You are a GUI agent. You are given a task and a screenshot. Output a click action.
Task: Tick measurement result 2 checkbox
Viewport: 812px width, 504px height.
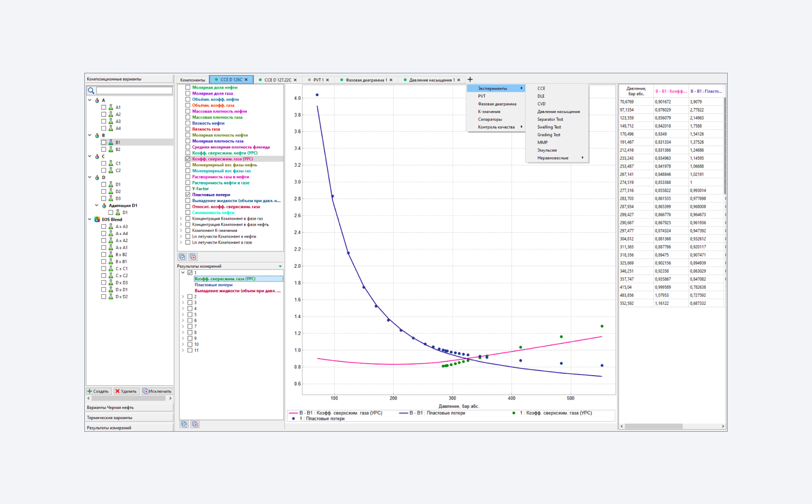click(190, 297)
